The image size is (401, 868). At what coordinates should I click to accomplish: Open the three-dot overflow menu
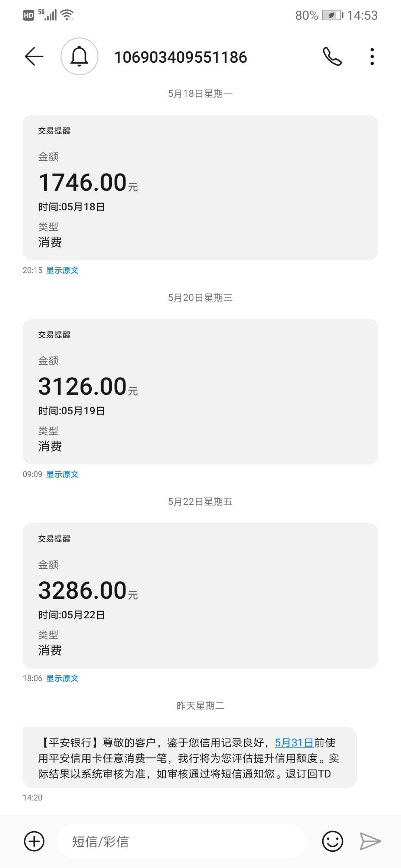coord(372,57)
